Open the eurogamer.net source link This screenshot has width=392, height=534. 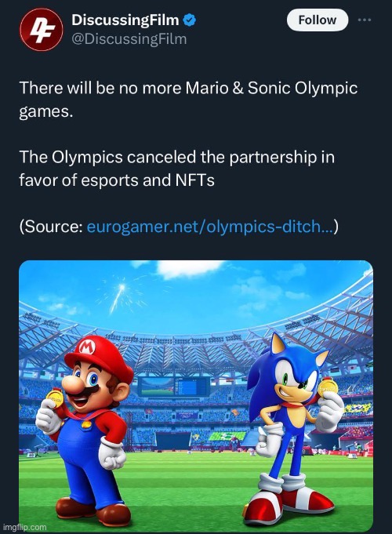point(210,227)
